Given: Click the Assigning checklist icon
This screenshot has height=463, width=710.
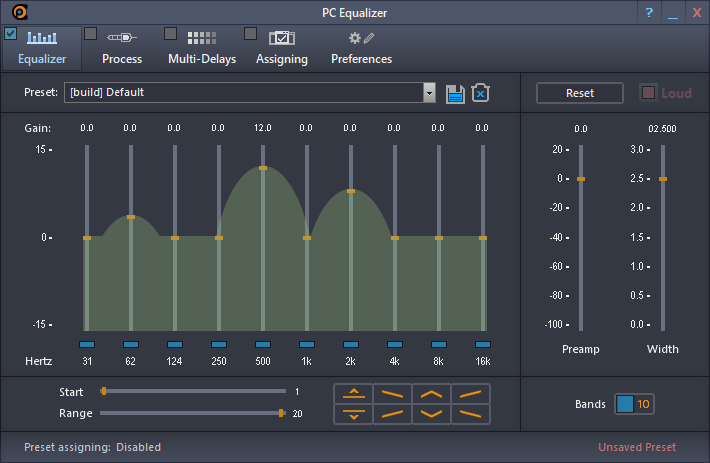Looking at the screenshot, I should 282,38.
